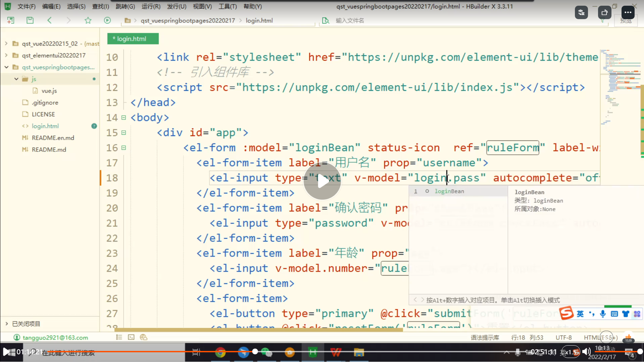Fold the div app on line 15

pos(123,133)
